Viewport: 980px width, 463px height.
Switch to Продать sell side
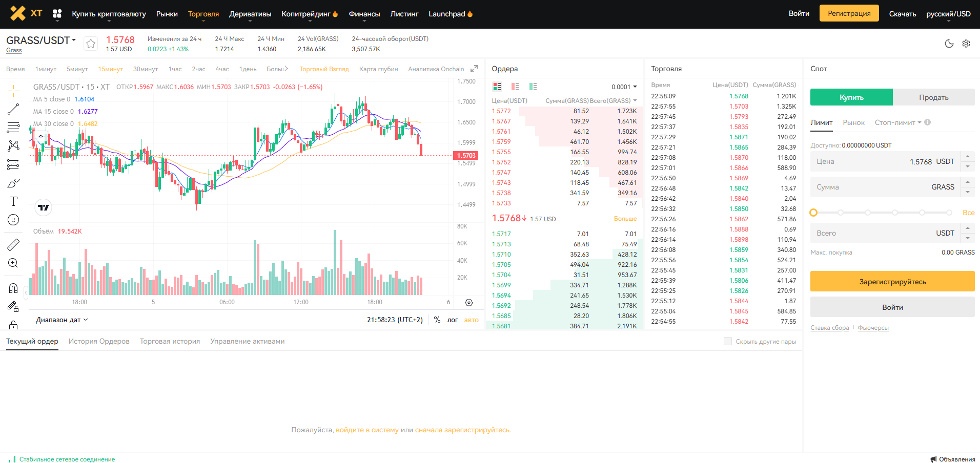pyautogui.click(x=934, y=97)
